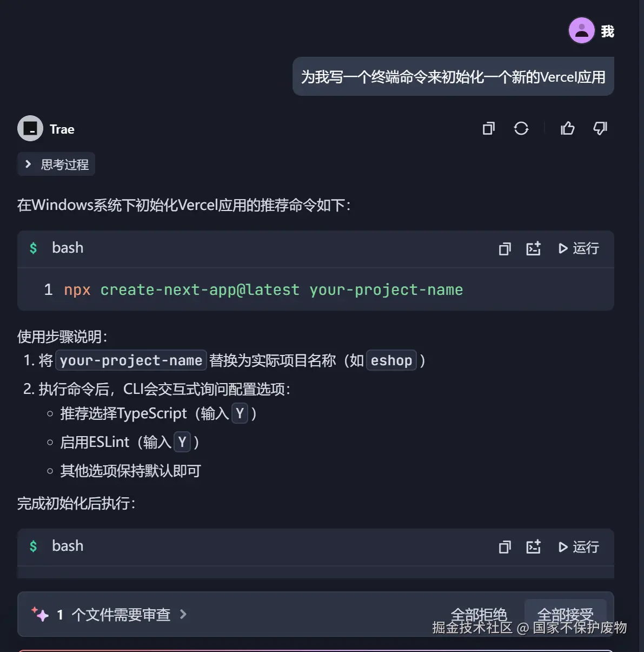Click the eshop inline code tag
Viewport: 644px width, 652px height.
[391, 360]
